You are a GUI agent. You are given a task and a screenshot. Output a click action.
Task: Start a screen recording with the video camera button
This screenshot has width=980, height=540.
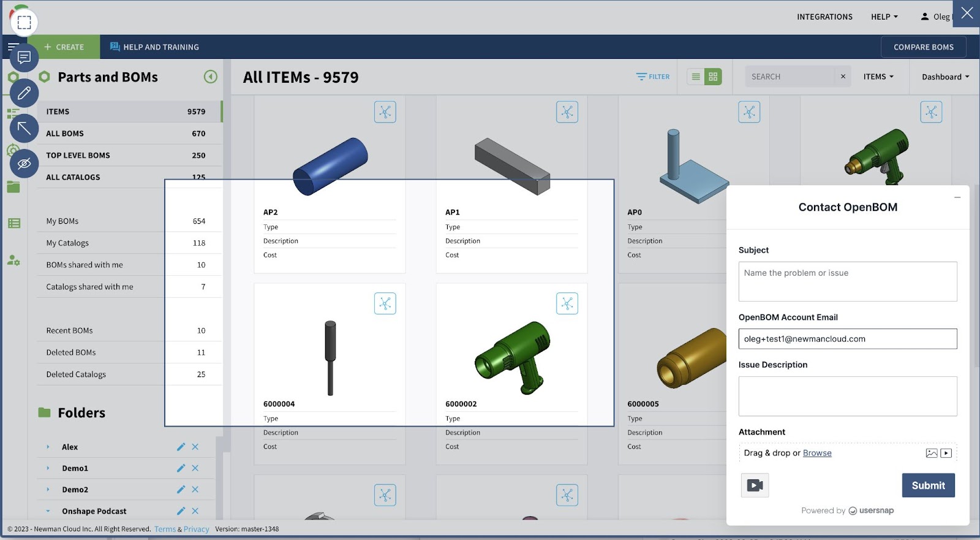pos(755,485)
